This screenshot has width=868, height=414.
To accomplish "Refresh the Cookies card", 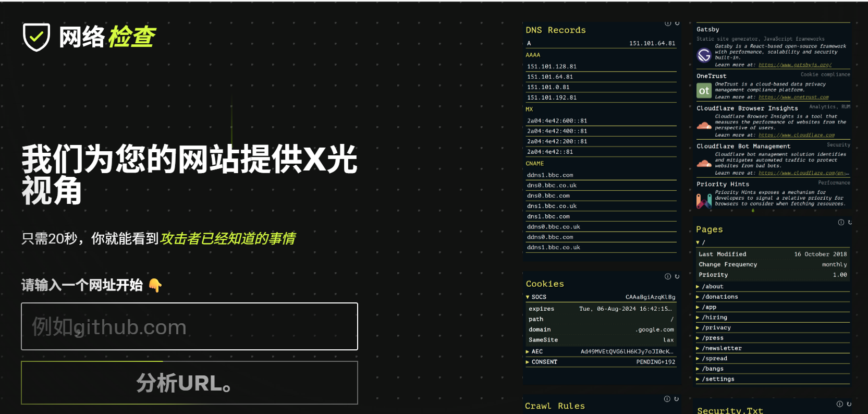I will click(677, 276).
